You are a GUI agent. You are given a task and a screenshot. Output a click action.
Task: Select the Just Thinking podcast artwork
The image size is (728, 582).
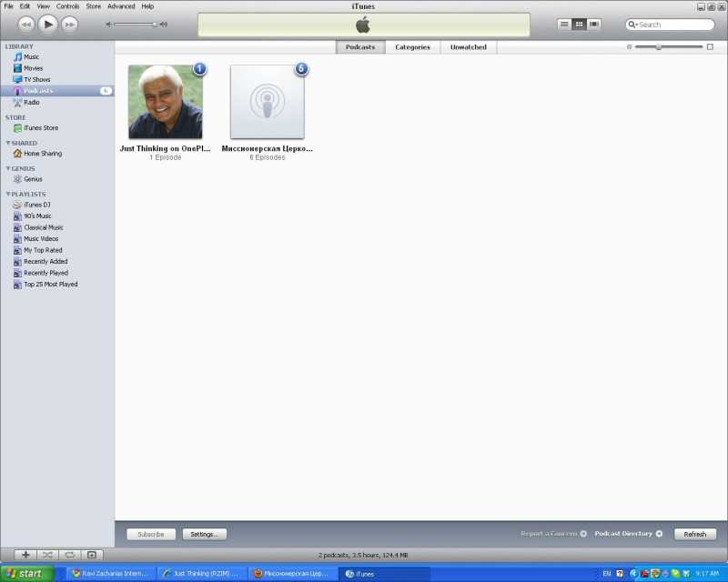(x=166, y=102)
